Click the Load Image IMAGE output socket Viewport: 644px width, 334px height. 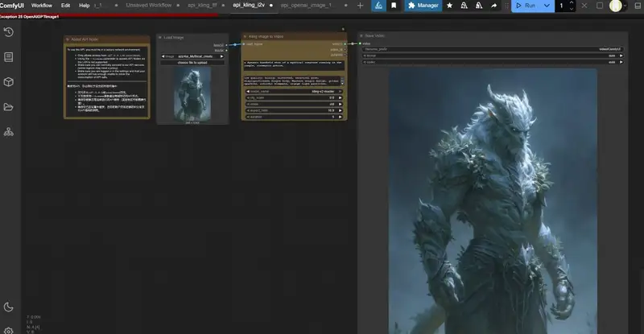[226, 45]
